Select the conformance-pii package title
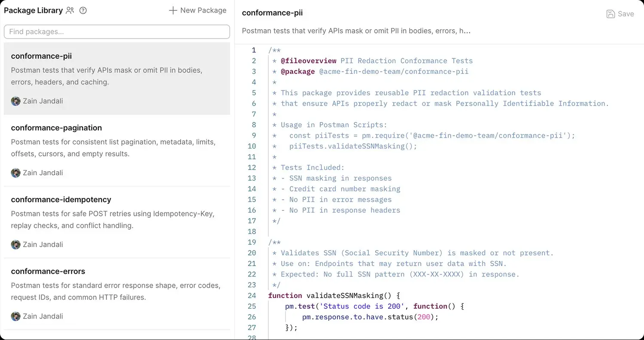The width and height of the screenshot is (644, 340). pyautogui.click(x=41, y=56)
